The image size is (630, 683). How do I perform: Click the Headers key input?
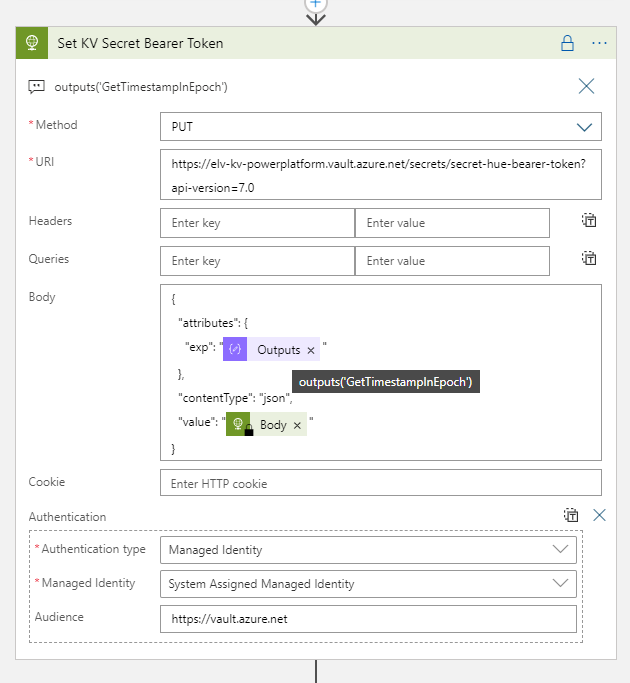coord(257,223)
